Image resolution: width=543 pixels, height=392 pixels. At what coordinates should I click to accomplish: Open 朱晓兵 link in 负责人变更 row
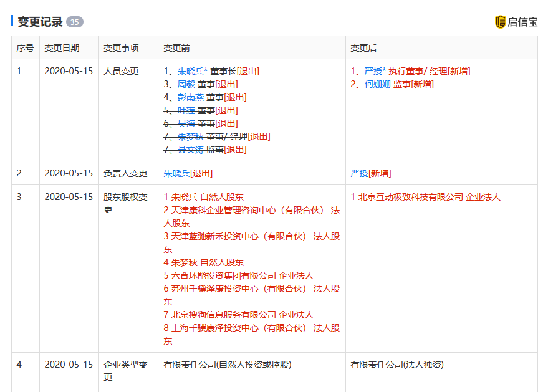176,173
